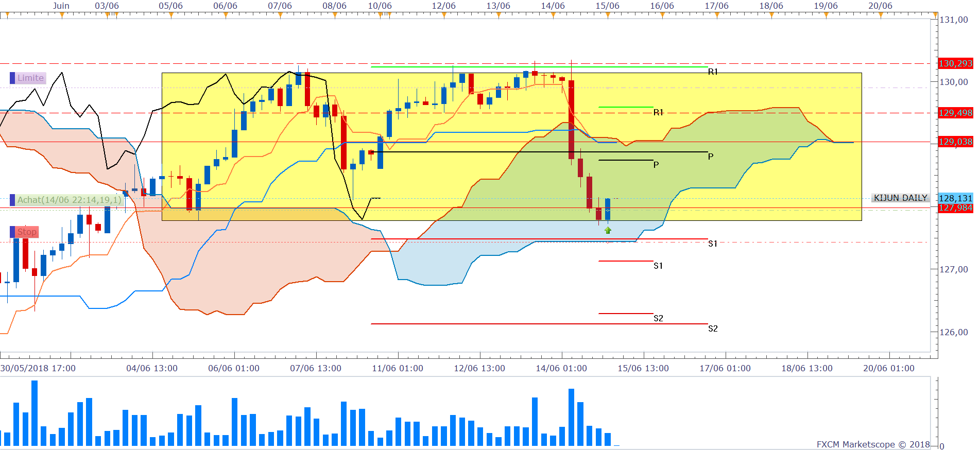Click the 06/06 01:00 time label
This screenshot has height=450, width=980.
coord(234,368)
